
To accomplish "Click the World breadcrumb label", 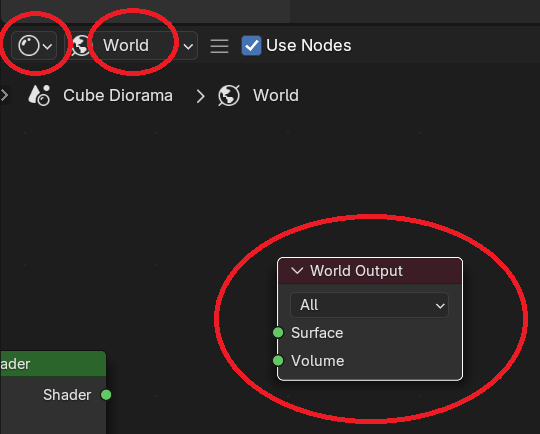I will click(276, 95).
